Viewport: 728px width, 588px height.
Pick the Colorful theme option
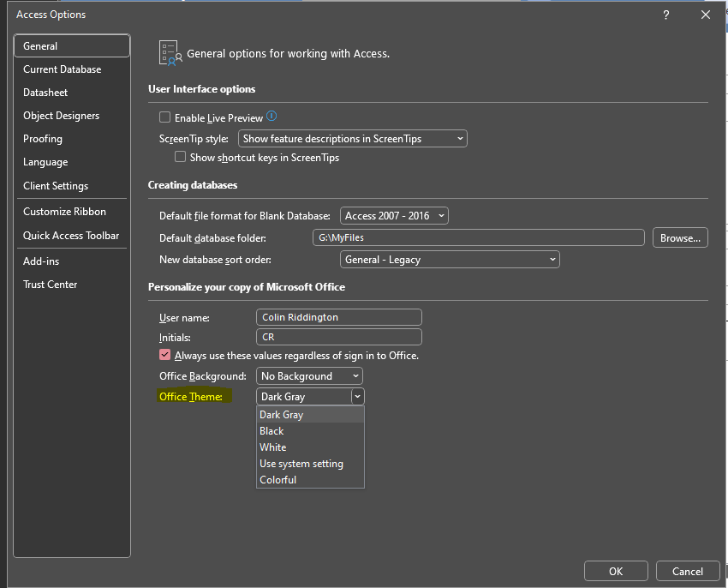click(x=310, y=480)
